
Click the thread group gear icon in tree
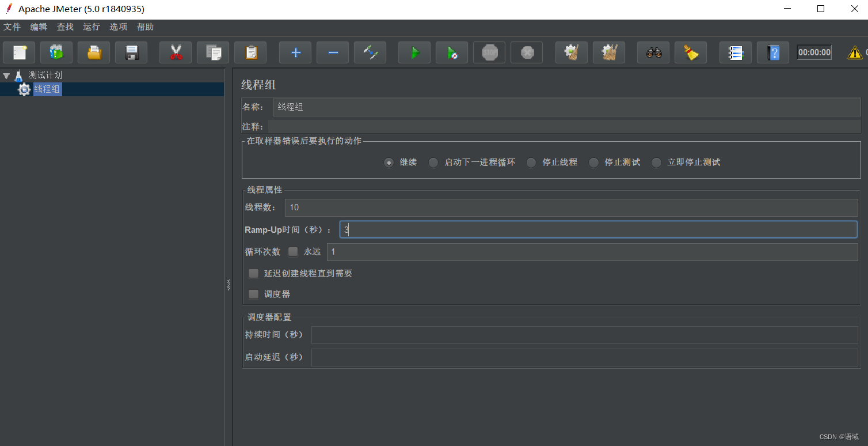[x=24, y=89]
